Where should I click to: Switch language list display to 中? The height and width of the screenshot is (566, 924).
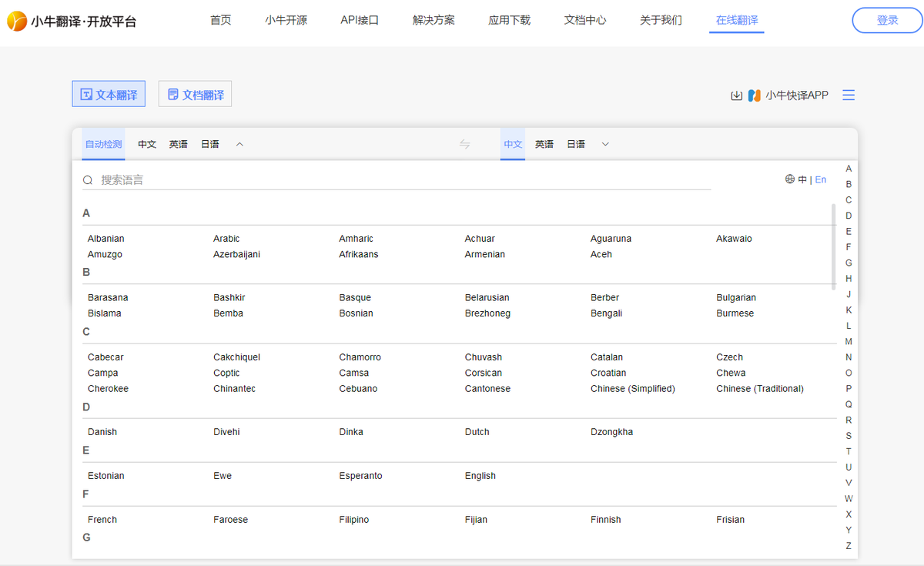[802, 179]
